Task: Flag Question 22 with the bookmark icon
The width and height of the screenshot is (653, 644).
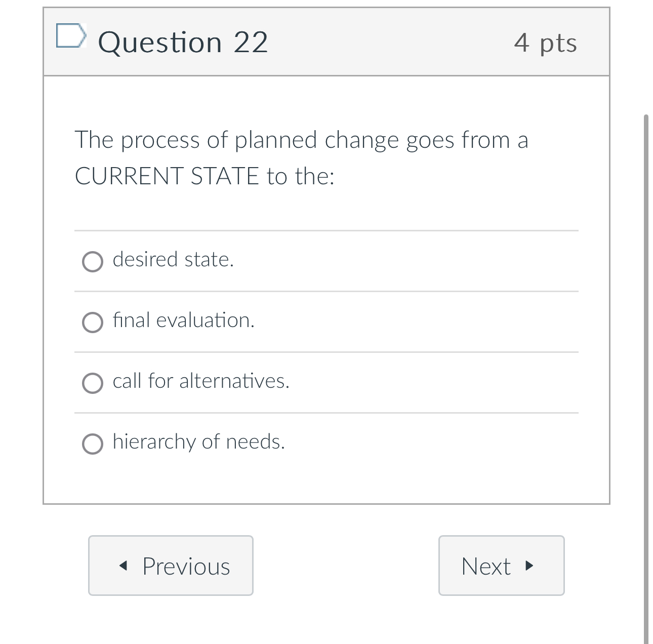Action: (69, 35)
